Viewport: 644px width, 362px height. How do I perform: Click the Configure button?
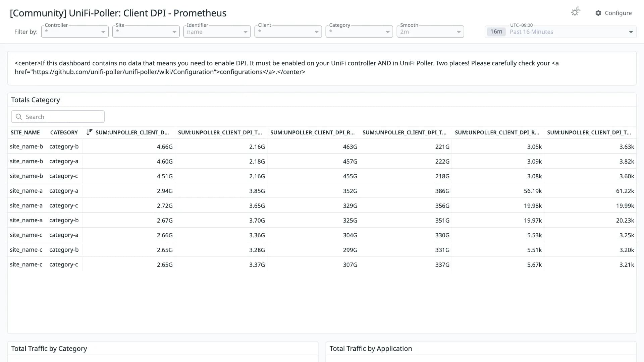point(613,13)
